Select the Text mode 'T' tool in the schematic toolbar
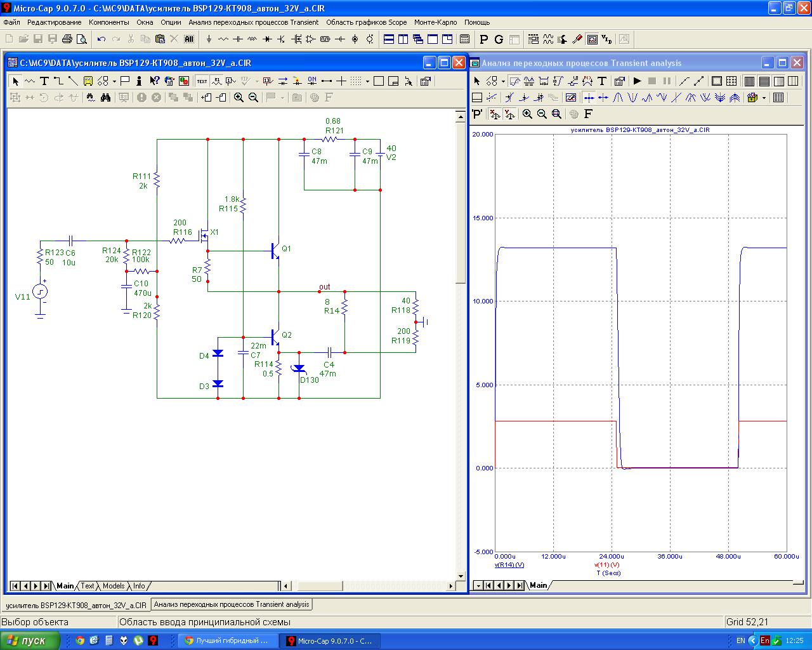This screenshot has width=812, height=650. click(x=44, y=81)
